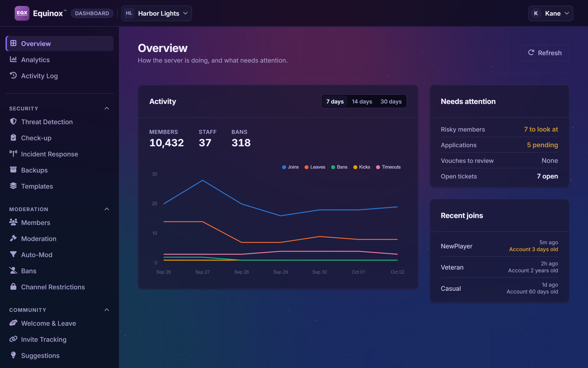
Task: Click the Templates layers icon
Action: 13,186
